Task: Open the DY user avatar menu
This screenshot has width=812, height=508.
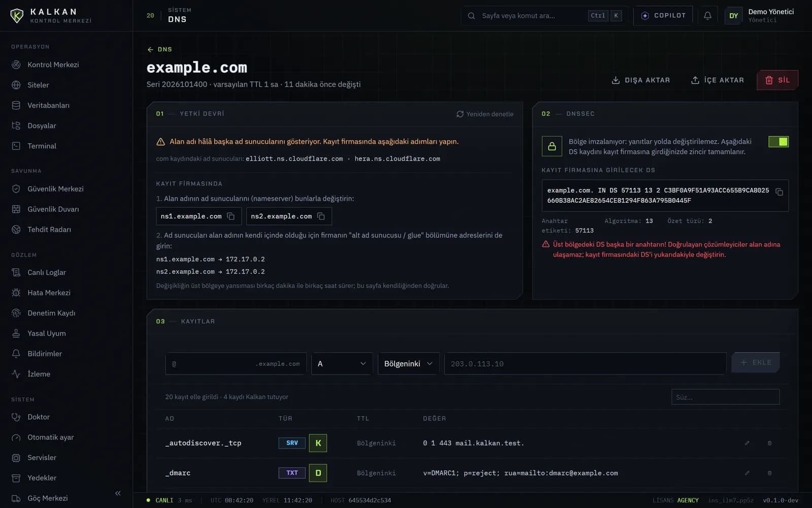Action: click(733, 16)
